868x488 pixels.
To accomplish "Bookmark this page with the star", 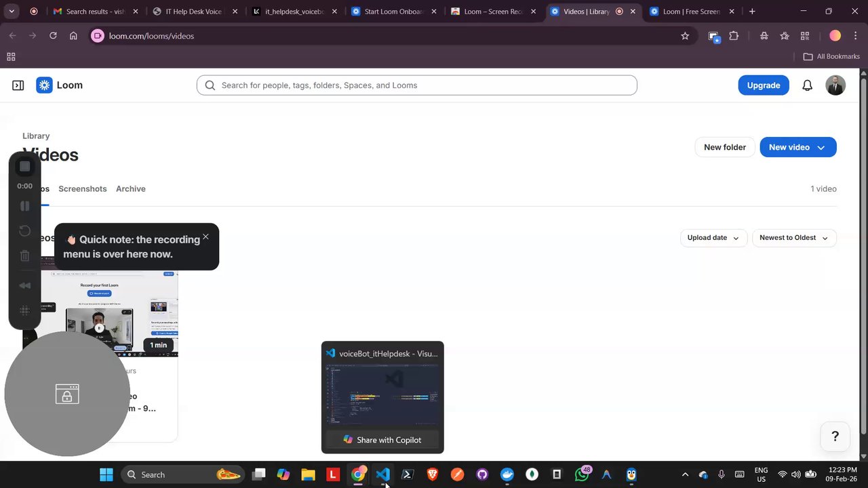I will click(x=685, y=36).
